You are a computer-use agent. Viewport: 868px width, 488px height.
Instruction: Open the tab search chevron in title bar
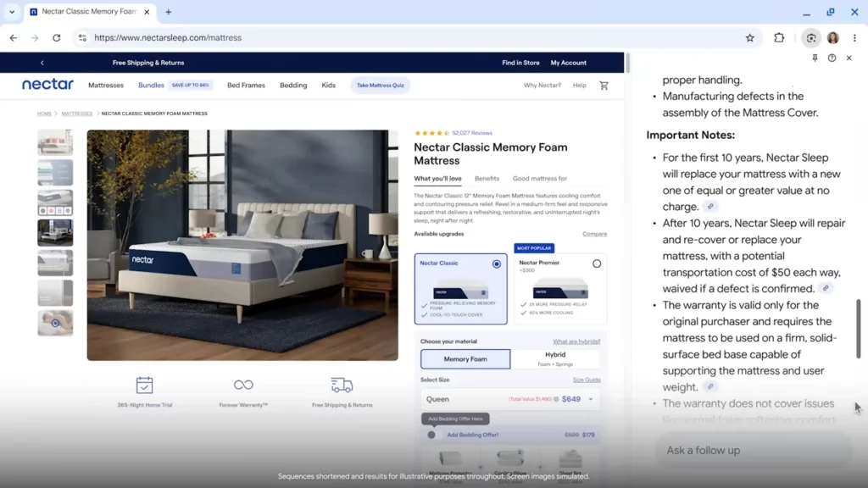[x=12, y=13]
